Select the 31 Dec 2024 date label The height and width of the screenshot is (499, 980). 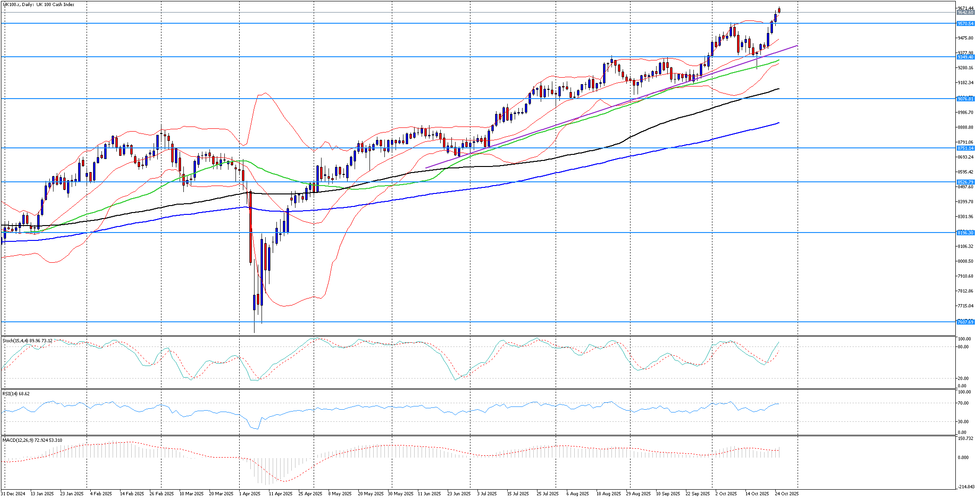(x=13, y=494)
